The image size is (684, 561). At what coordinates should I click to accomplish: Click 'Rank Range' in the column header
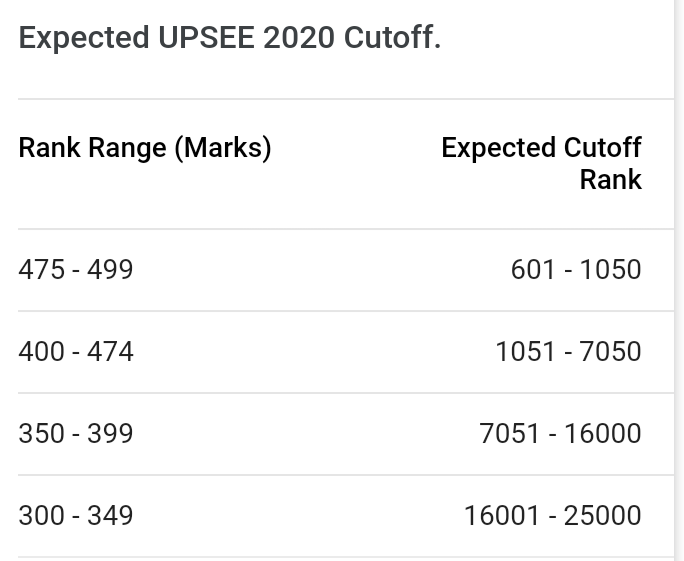92,148
